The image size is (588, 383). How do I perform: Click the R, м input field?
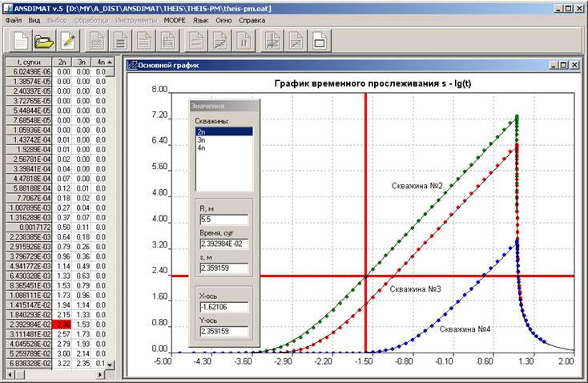(223, 219)
